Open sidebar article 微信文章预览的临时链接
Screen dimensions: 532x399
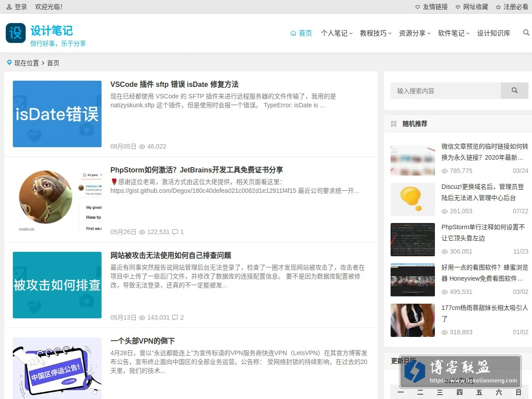[x=485, y=152]
